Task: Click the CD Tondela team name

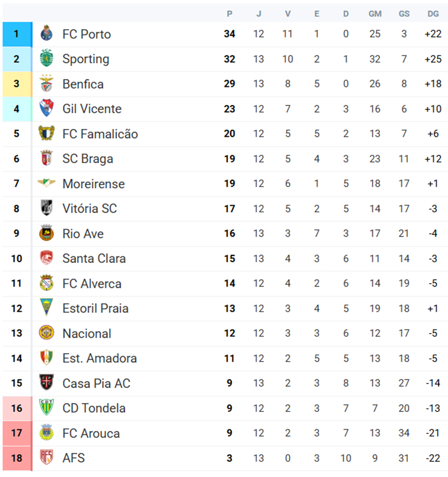Action: [94, 408]
